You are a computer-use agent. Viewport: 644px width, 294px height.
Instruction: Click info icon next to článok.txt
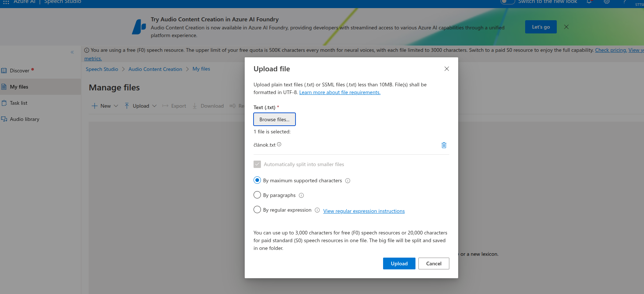279,144
